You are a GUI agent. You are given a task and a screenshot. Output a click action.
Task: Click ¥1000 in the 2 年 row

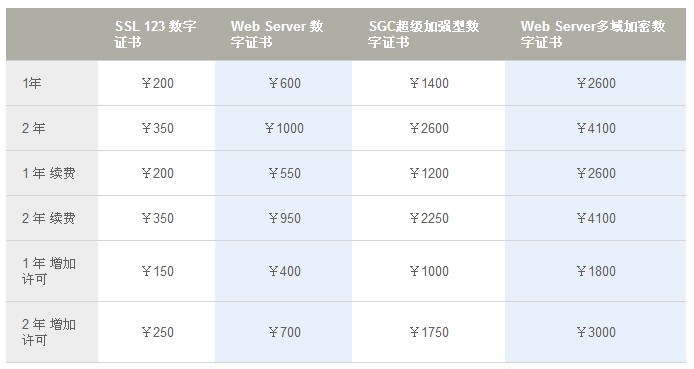click(x=284, y=128)
